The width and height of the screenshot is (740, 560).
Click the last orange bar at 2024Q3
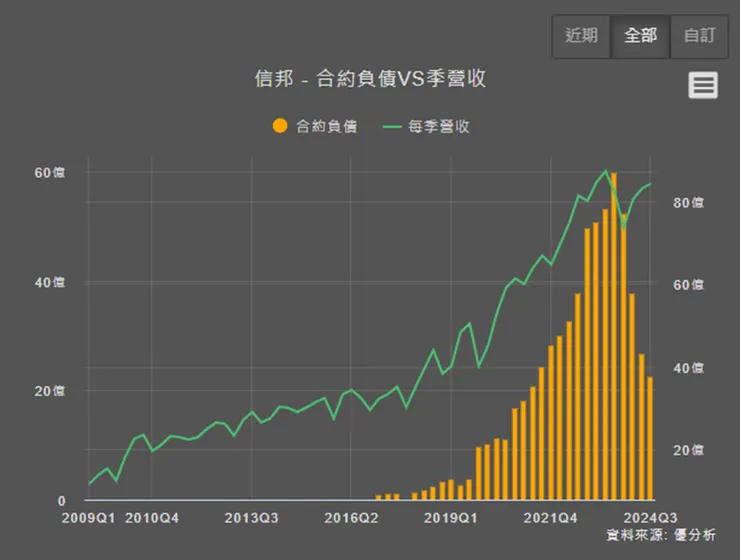pos(650,438)
